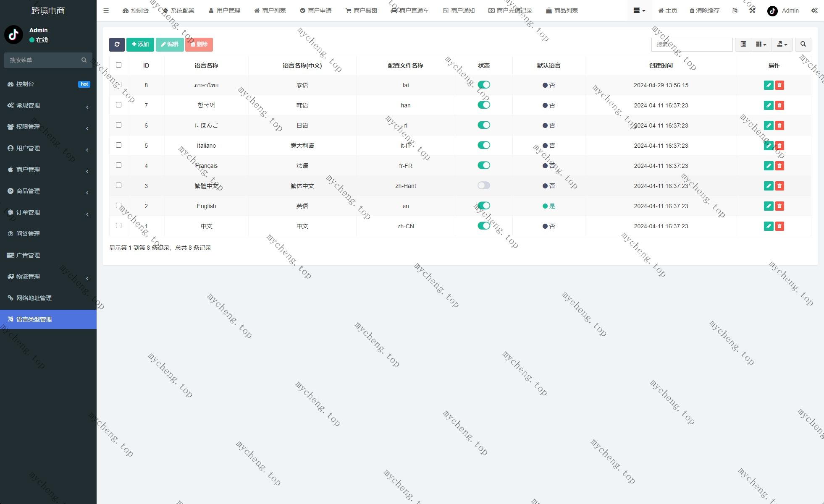Click the 搜索菜单 sidebar search field
The image size is (824, 504).
43,60
